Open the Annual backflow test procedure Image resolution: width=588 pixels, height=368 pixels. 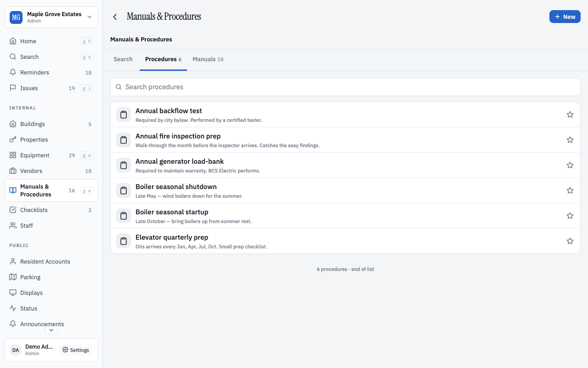pos(345,115)
